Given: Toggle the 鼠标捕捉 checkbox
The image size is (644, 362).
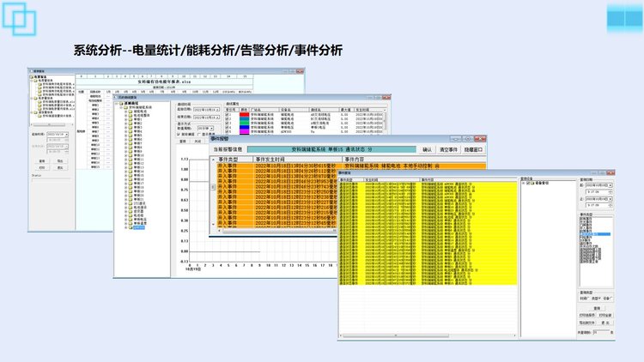Looking at the screenshot, I should click(179, 135).
